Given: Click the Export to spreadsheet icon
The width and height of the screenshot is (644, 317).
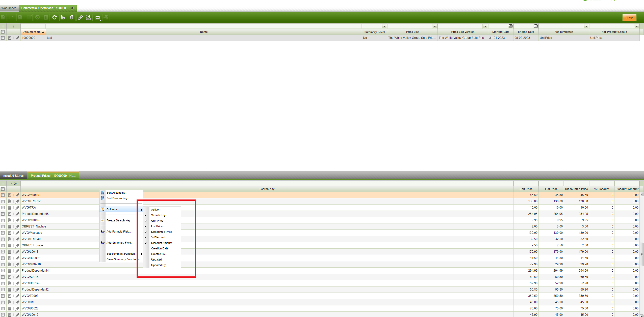Looking at the screenshot, I should (x=63, y=17).
